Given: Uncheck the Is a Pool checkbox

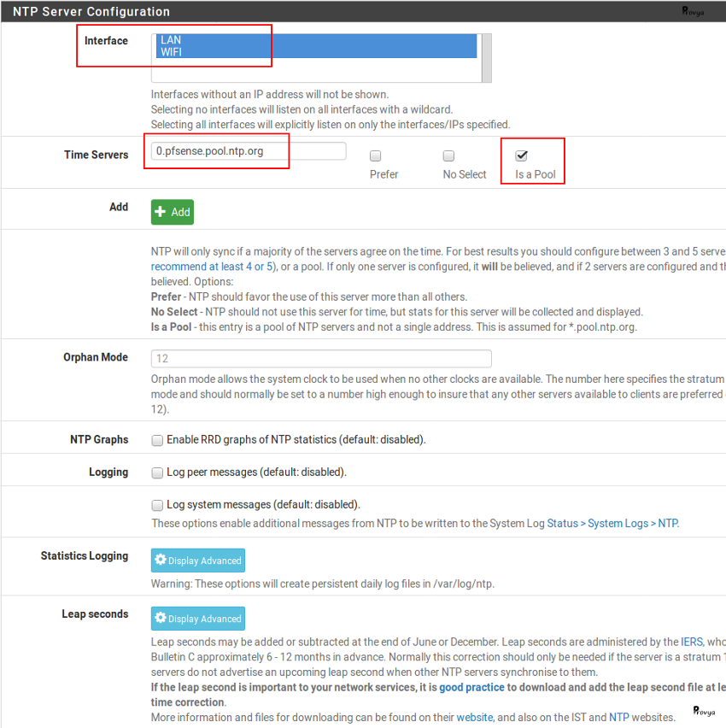Looking at the screenshot, I should 521,156.
